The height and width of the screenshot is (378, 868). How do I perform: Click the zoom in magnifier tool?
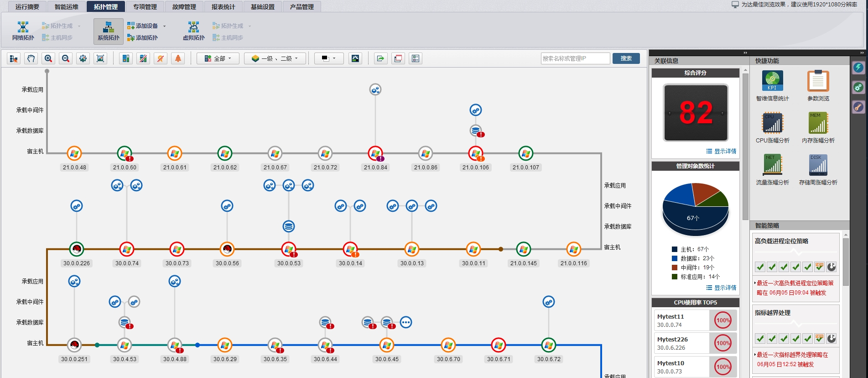(x=48, y=58)
